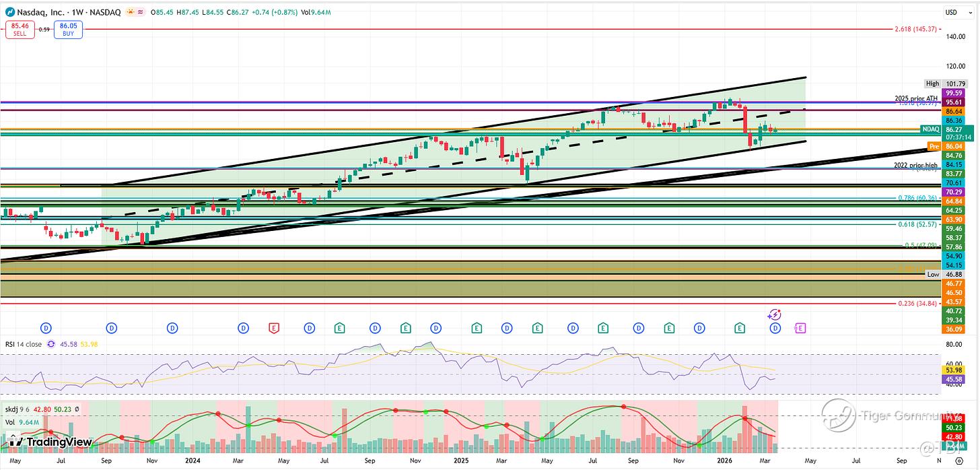
Task: Click the D marker left of the red E
Action: (x=243, y=328)
